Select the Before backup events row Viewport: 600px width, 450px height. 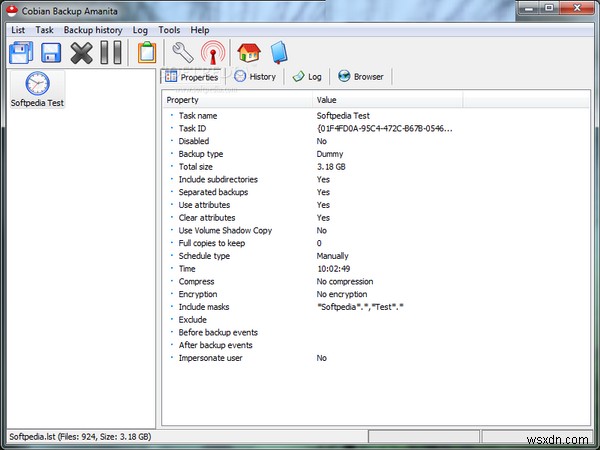[x=376, y=333]
